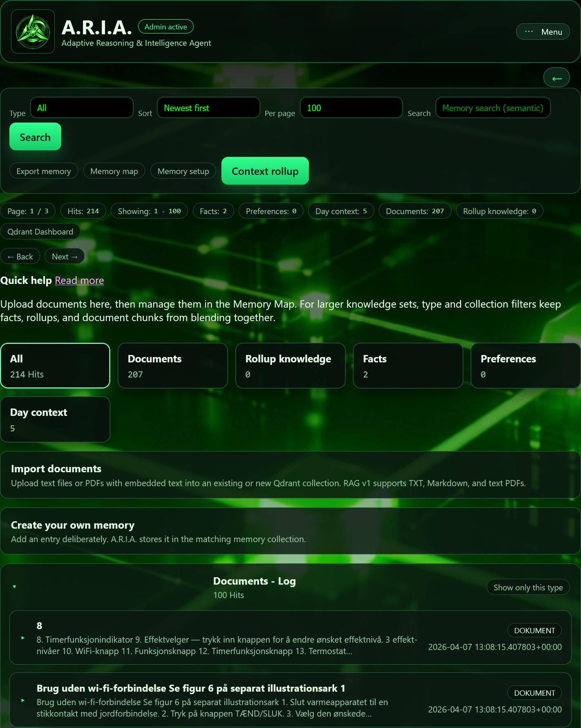Toggle Show only this type

coord(528,587)
